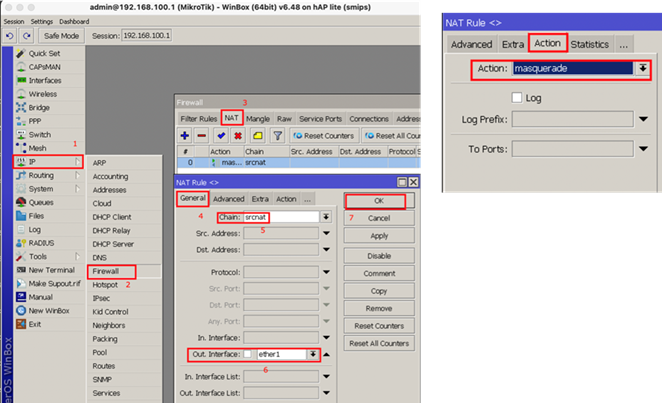
Task: Choose DHCP Server in IP submenu
Action: tap(113, 244)
